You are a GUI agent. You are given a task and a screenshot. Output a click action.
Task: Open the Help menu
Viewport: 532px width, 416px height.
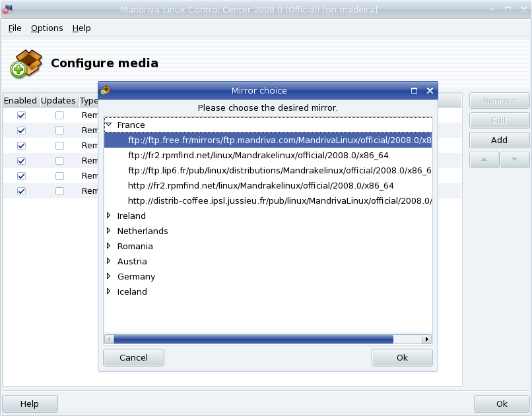tap(81, 28)
